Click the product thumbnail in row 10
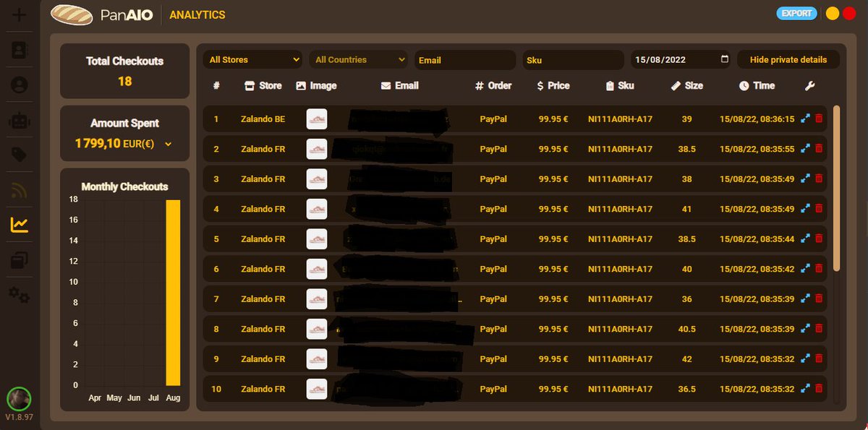868x430 pixels. click(x=317, y=389)
